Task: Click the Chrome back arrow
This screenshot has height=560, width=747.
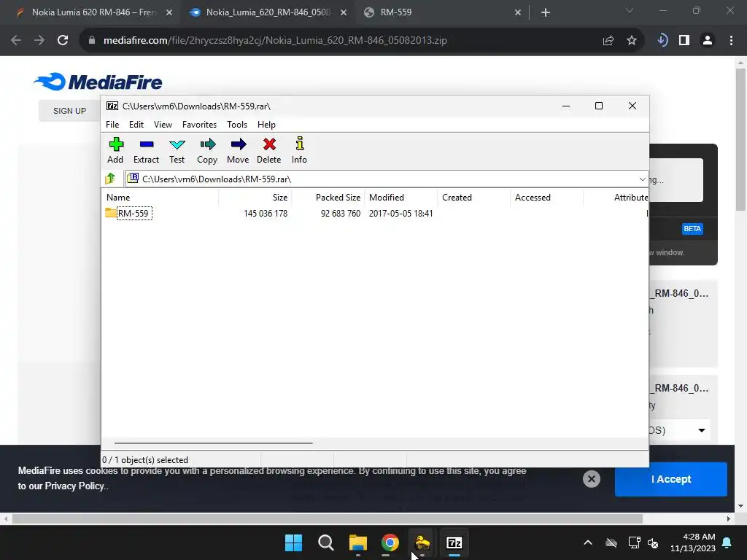Action: [16, 41]
